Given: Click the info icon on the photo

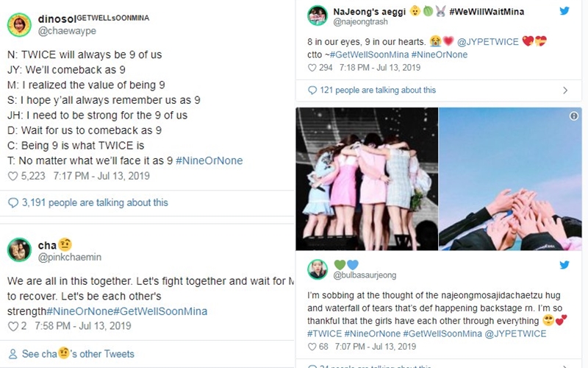Looking at the screenshot, I should coord(573,116).
